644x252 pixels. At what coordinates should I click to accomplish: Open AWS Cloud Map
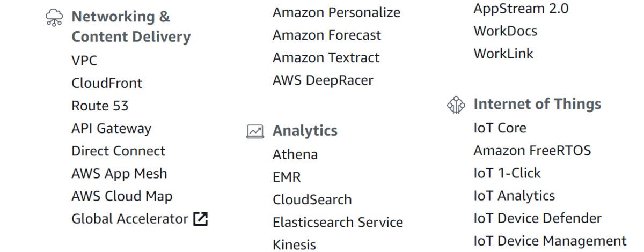pyautogui.click(x=122, y=196)
